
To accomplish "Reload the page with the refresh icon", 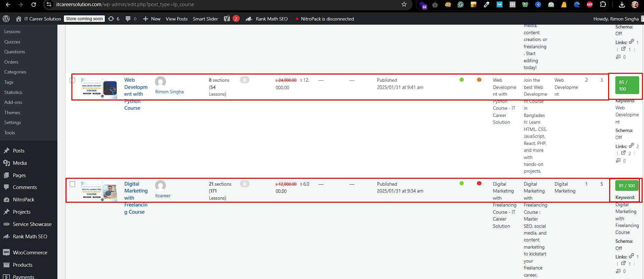I will [33, 4].
